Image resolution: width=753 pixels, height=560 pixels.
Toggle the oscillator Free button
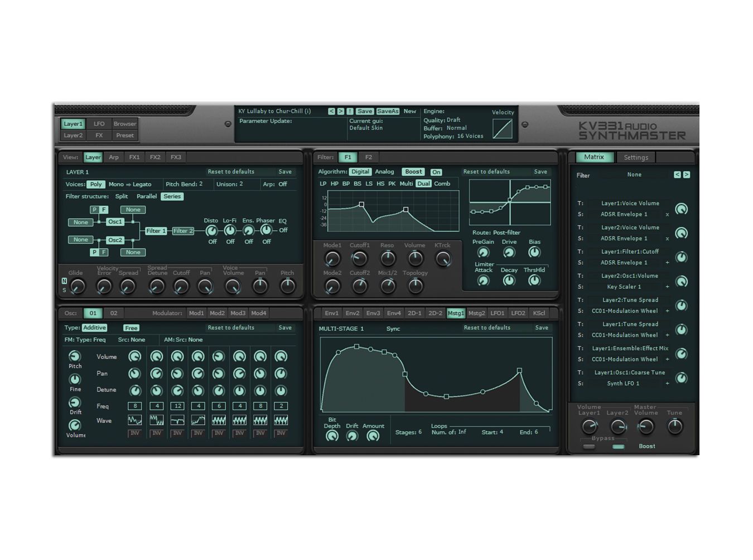click(131, 328)
